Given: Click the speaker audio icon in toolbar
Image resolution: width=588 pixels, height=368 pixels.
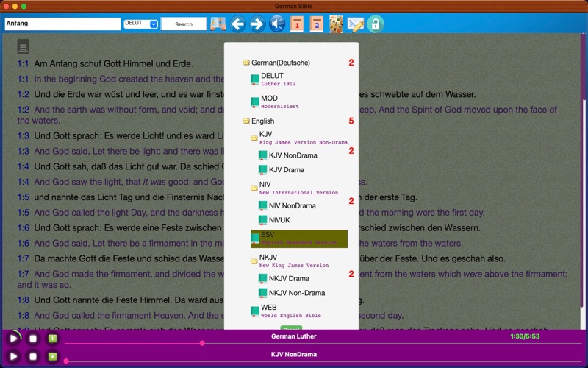Looking at the screenshot, I should pyautogui.click(x=277, y=24).
